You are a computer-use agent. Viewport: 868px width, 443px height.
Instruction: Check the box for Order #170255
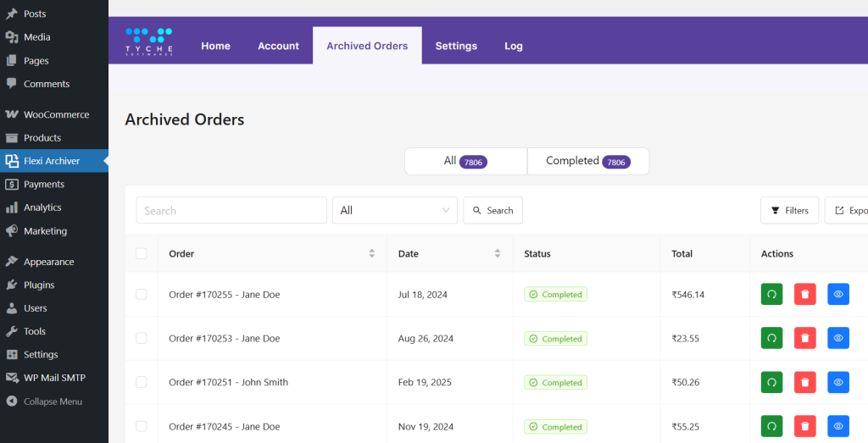tap(142, 294)
